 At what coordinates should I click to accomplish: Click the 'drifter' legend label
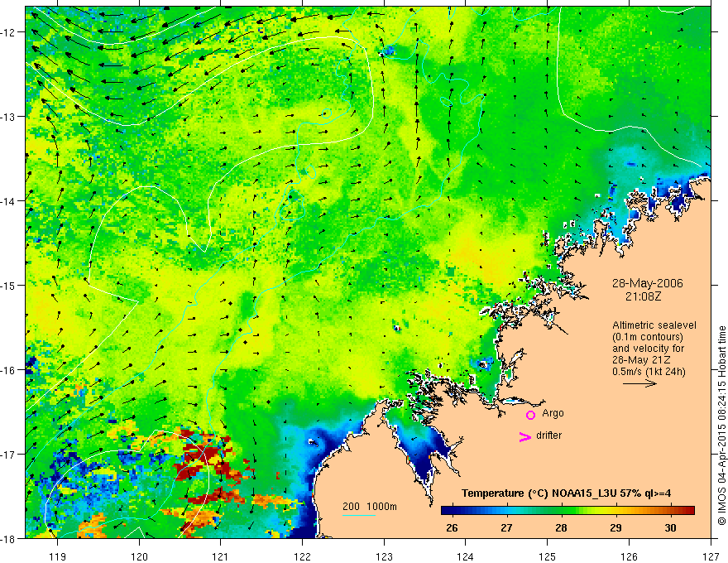(548, 435)
